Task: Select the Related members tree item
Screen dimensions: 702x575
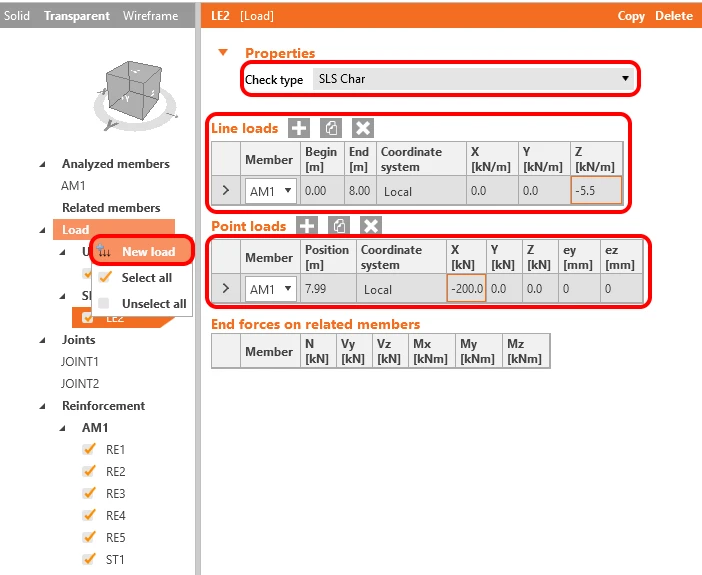Action: [111, 208]
